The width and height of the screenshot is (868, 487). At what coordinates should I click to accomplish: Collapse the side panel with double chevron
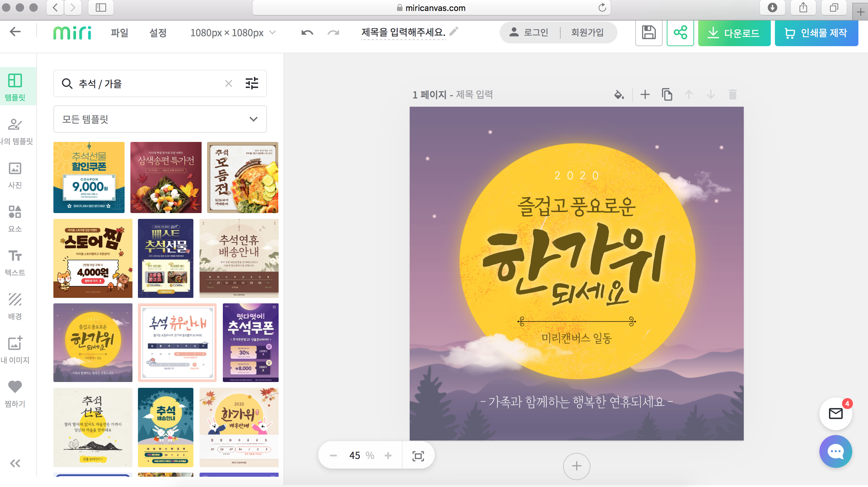[x=15, y=463]
